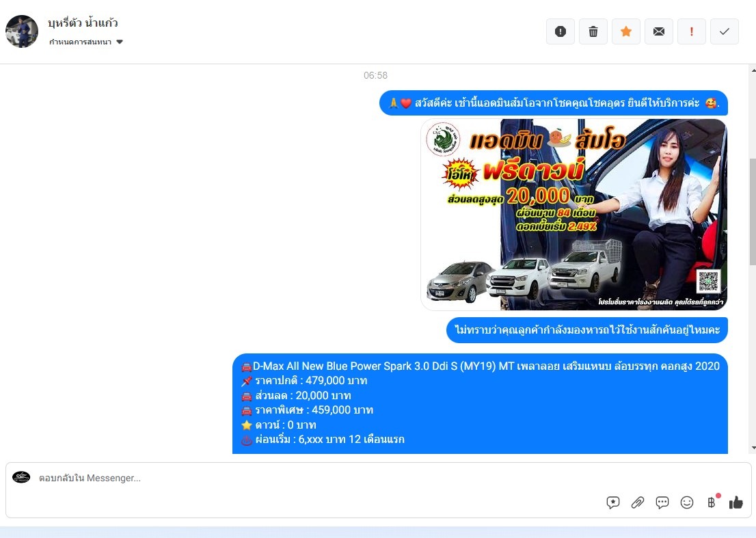Viewport: 756px width, 538px height.
Task: Click the ดาวน์ : 0 บาท line
Action: (x=279, y=425)
